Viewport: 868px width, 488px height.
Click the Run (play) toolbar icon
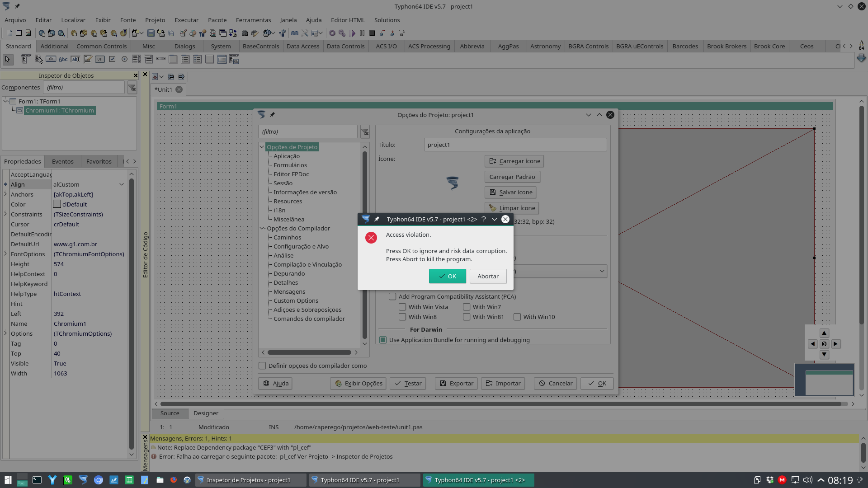(352, 33)
